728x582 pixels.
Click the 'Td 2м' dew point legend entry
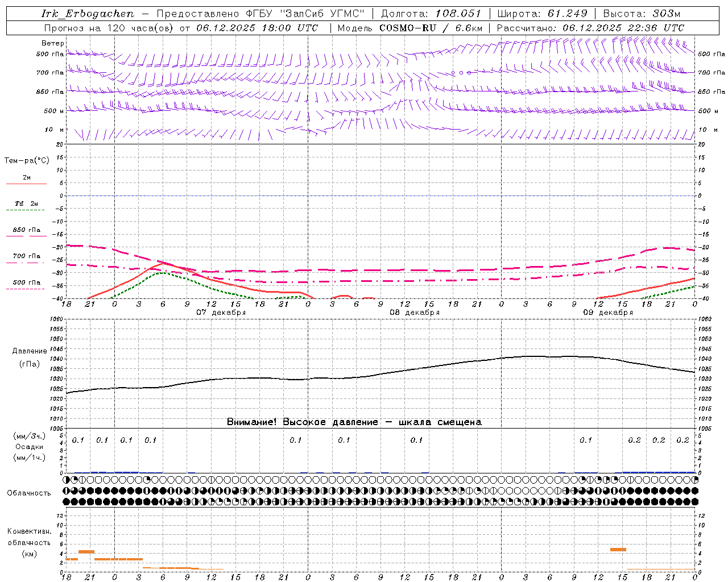pos(26,203)
